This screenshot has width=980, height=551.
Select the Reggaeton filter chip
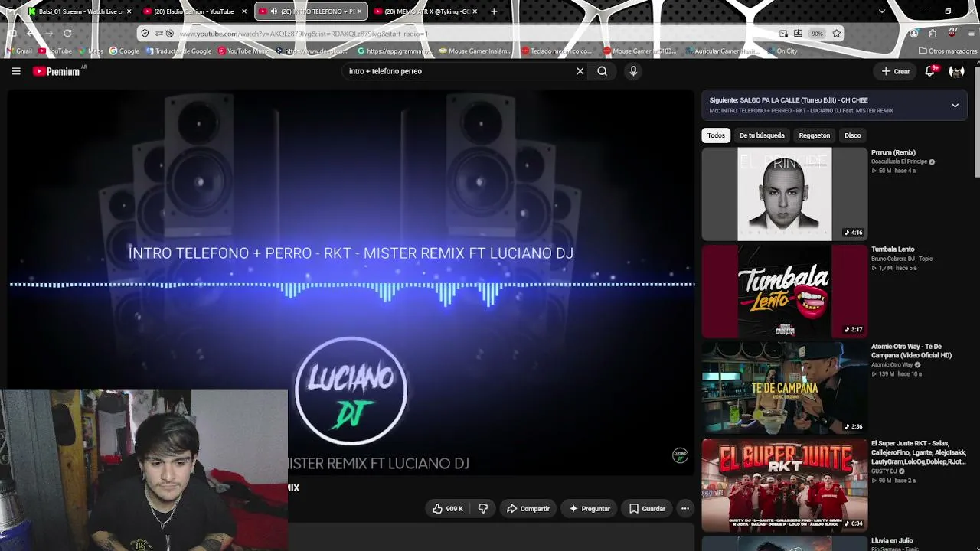pyautogui.click(x=815, y=135)
